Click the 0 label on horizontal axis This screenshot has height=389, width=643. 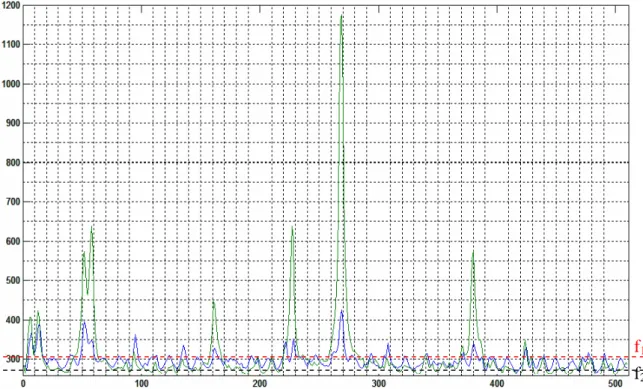click(x=23, y=384)
